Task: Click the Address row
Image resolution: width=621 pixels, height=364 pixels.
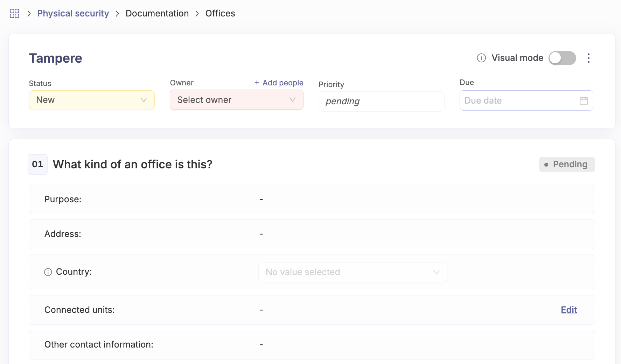Action: click(x=312, y=234)
